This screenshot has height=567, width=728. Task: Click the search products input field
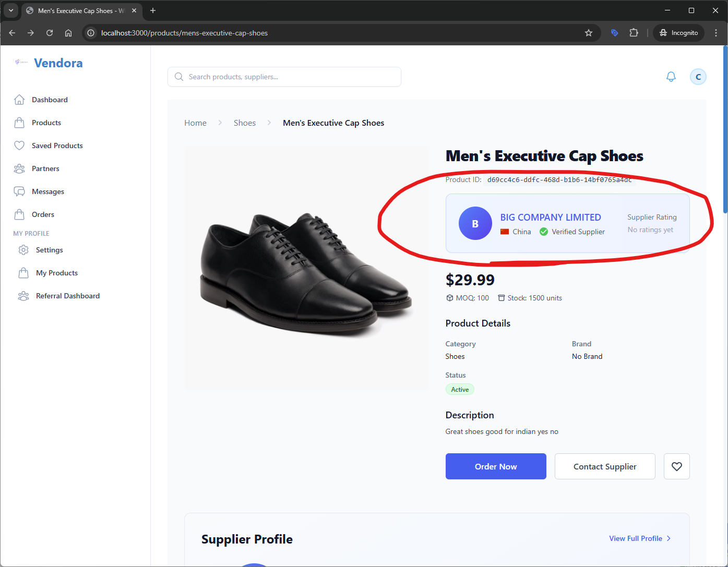pyautogui.click(x=284, y=77)
